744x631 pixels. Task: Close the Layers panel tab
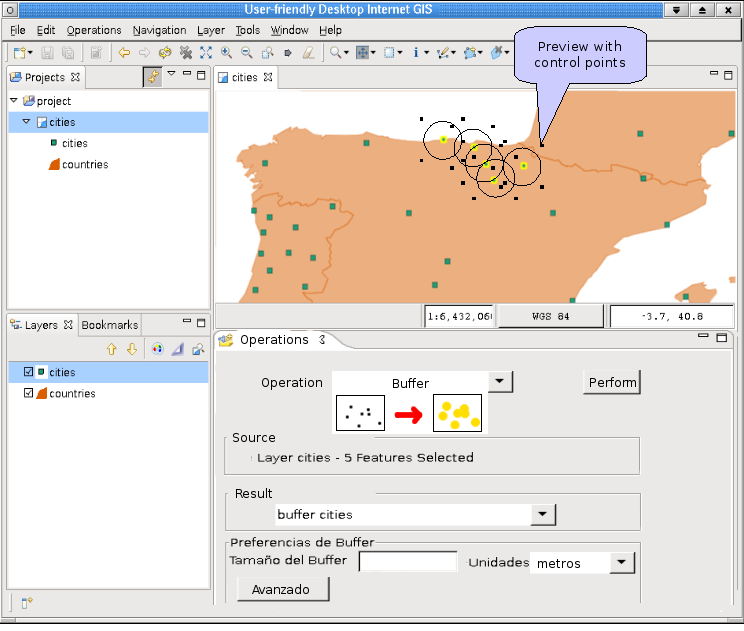coord(68,325)
